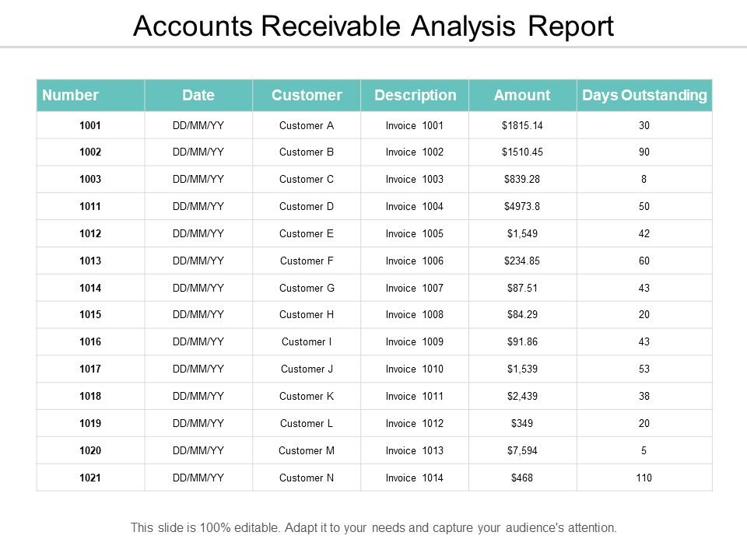
Task: Click the Invoice 1004 description
Action: coord(415,206)
